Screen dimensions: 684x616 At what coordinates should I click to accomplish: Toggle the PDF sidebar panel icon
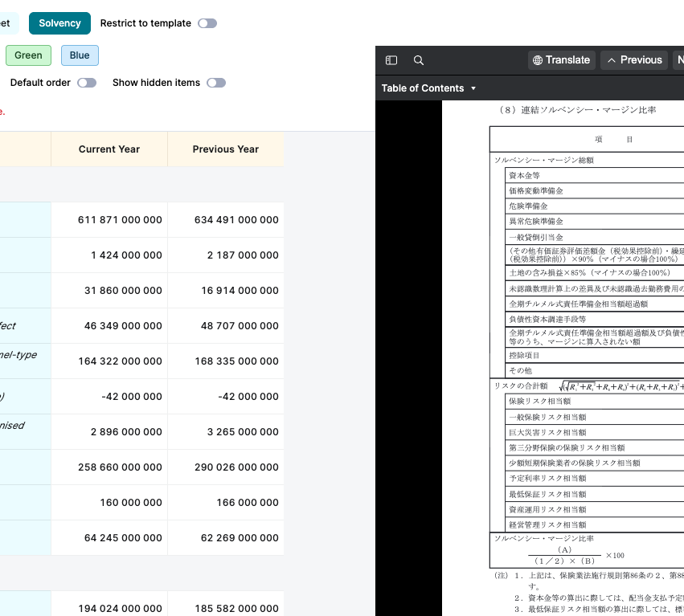(391, 60)
